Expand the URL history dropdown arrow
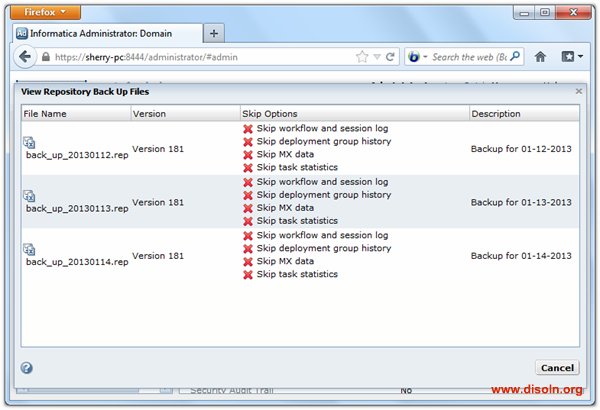Screen dimensions: 600x410 click(376, 57)
